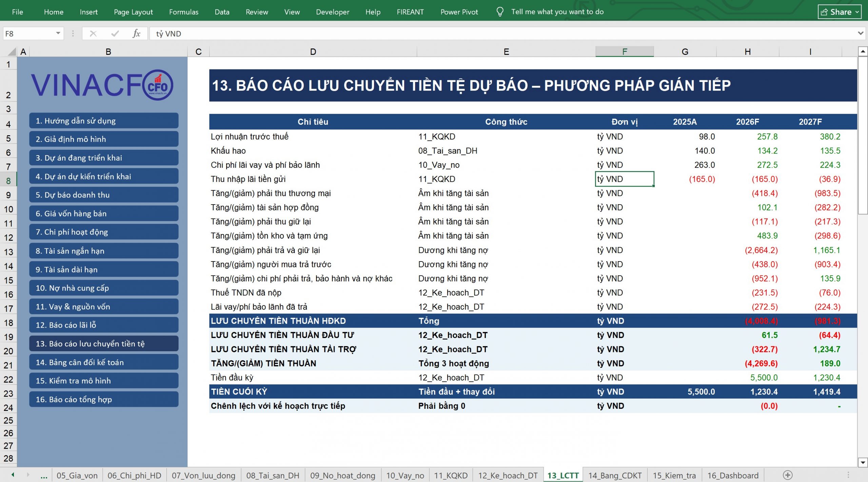868x482 pixels.
Task: Click the Select All corner triangle
Action: [x=12, y=51]
